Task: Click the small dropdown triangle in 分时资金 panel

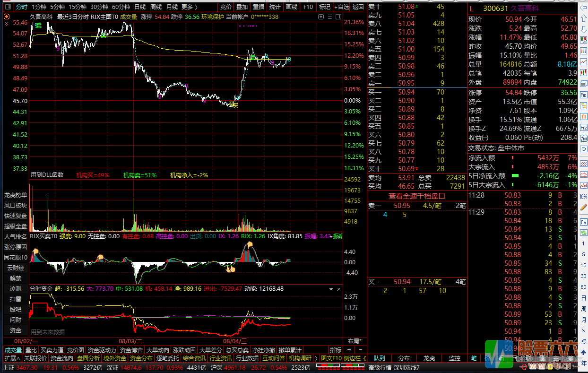Action: 331,288
